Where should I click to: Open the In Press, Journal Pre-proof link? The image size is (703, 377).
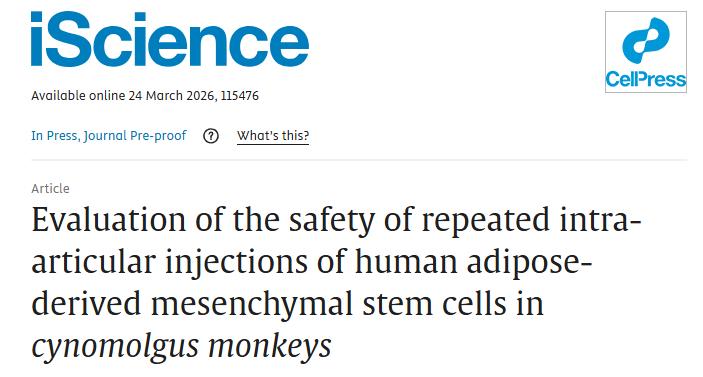pos(109,135)
